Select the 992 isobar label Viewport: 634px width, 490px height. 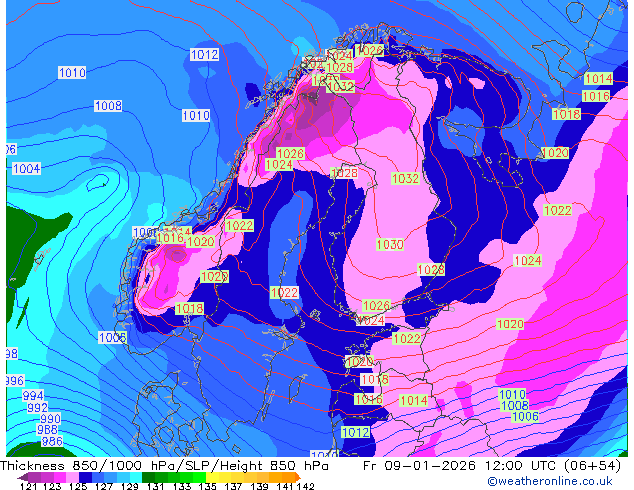(38, 407)
